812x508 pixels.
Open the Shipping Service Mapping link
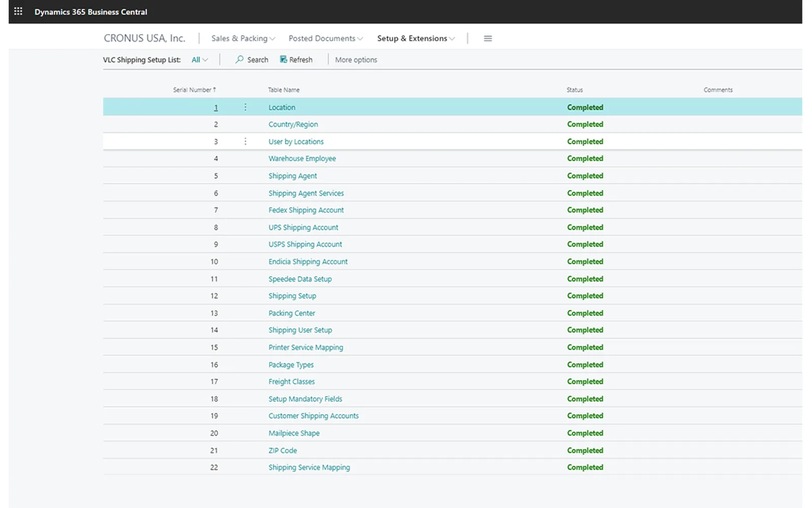(x=309, y=467)
